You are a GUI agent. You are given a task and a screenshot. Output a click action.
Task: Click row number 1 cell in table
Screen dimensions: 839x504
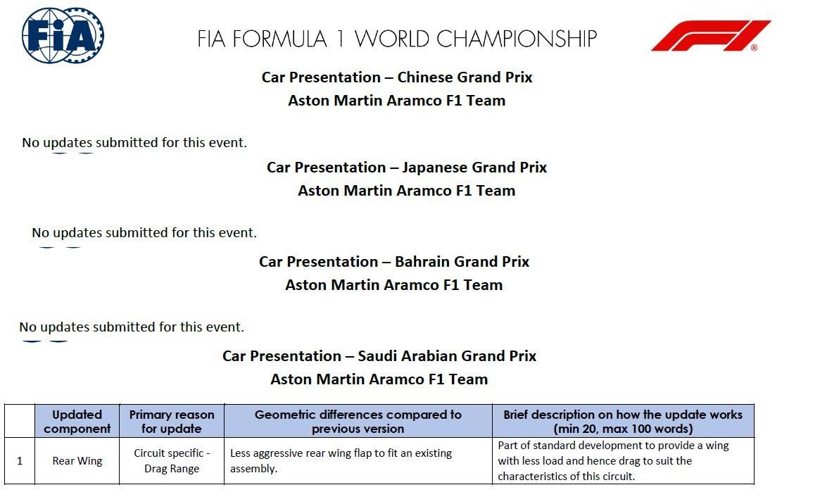pos(20,461)
